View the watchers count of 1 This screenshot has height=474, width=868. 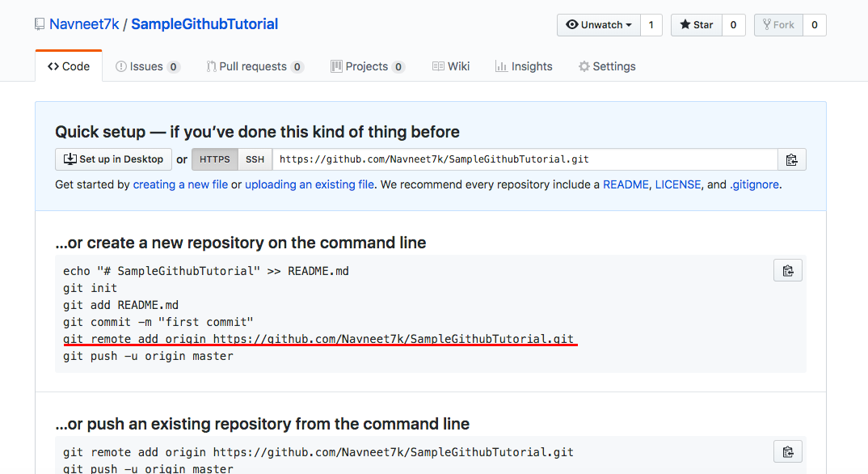tap(651, 25)
